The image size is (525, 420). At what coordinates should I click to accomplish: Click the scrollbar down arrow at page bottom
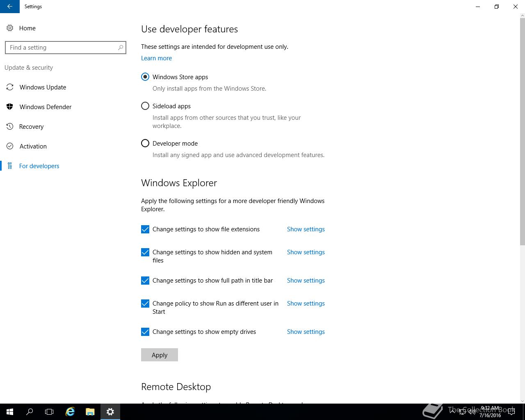523,401
